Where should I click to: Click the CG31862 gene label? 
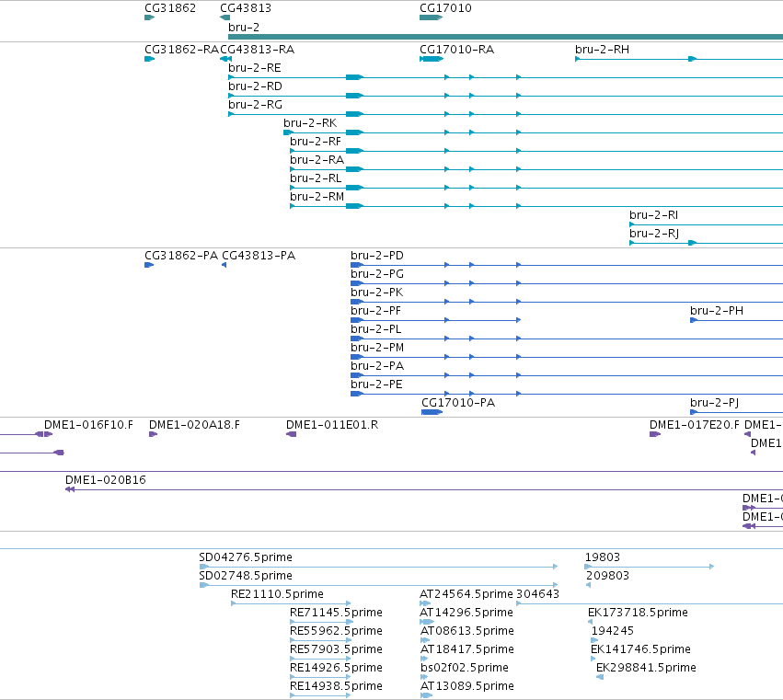pos(170,8)
